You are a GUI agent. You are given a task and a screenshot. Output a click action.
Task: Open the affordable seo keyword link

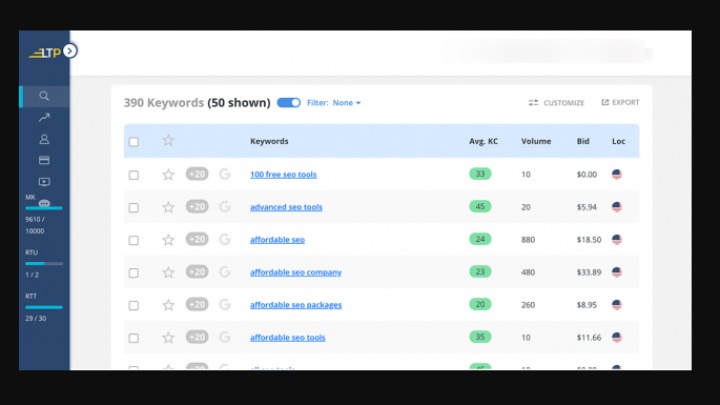[277, 240]
